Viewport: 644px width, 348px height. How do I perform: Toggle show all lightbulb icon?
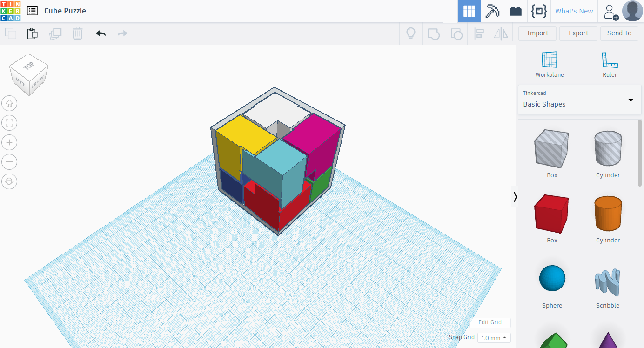[411, 33]
